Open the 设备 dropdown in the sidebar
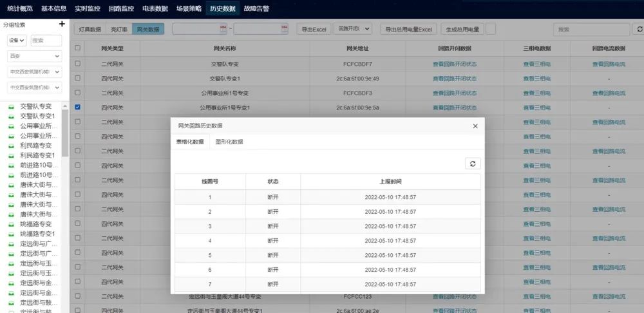Screen dimensions: 644x313 pos(17,41)
